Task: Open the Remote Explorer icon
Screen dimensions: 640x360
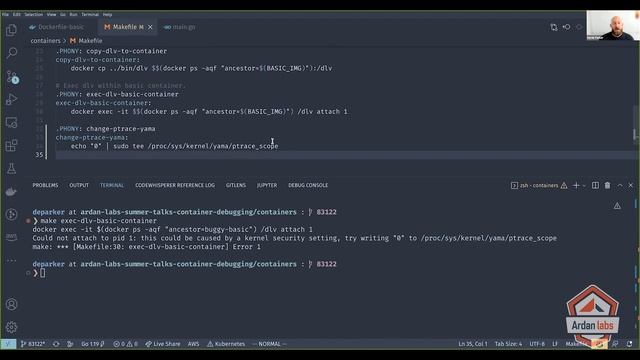Action: [11, 122]
